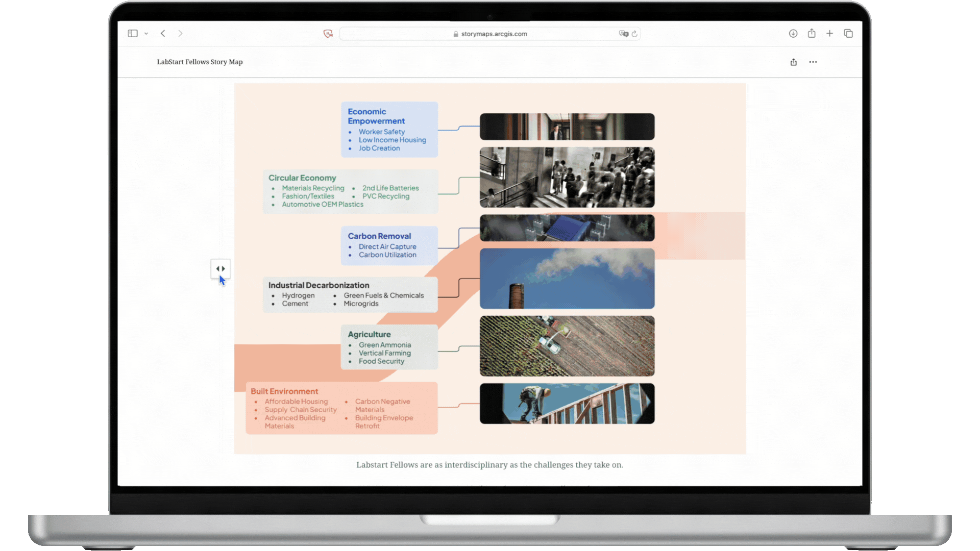
Task: Open the story's more options menu
Action: coord(813,62)
